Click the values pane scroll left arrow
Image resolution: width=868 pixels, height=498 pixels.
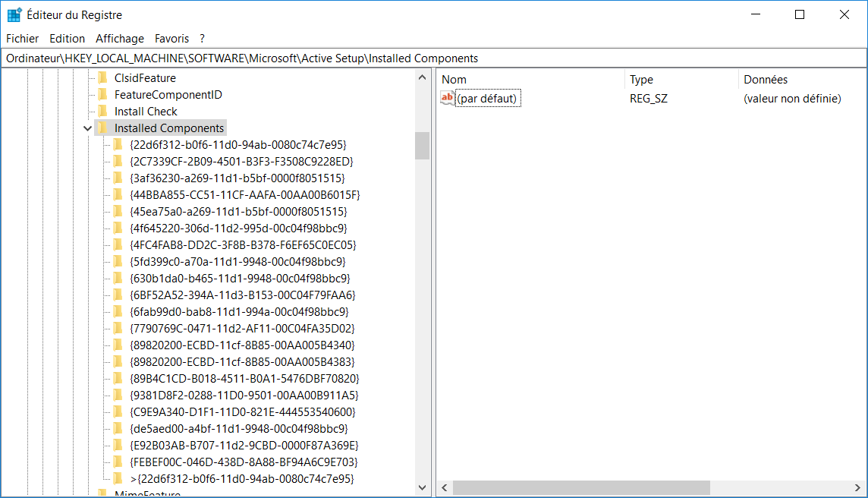pyautogui.click(x=445, y=487)
